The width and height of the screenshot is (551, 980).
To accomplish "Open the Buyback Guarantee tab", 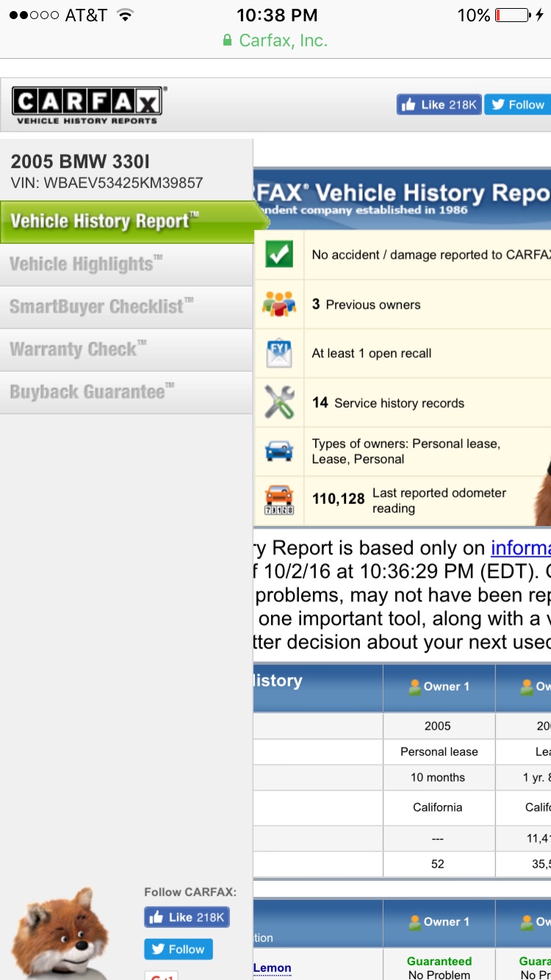I will click(126, 392).
